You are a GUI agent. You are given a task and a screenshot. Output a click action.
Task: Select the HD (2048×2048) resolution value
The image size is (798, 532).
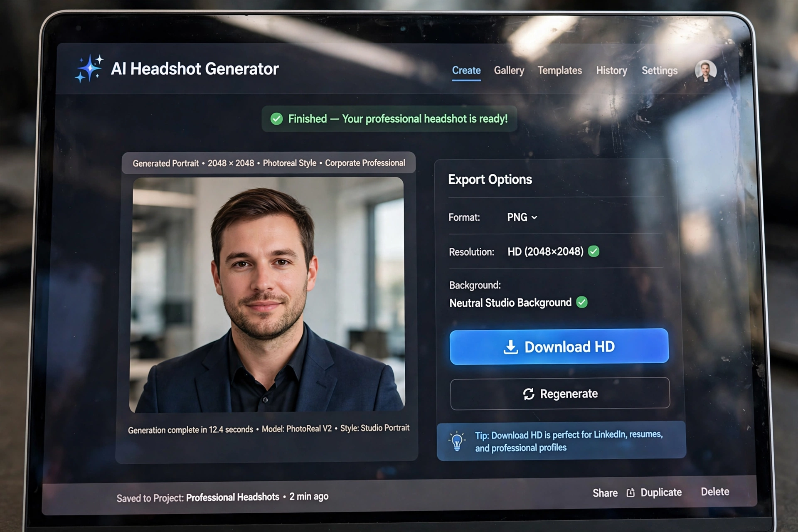coord(545,251)
